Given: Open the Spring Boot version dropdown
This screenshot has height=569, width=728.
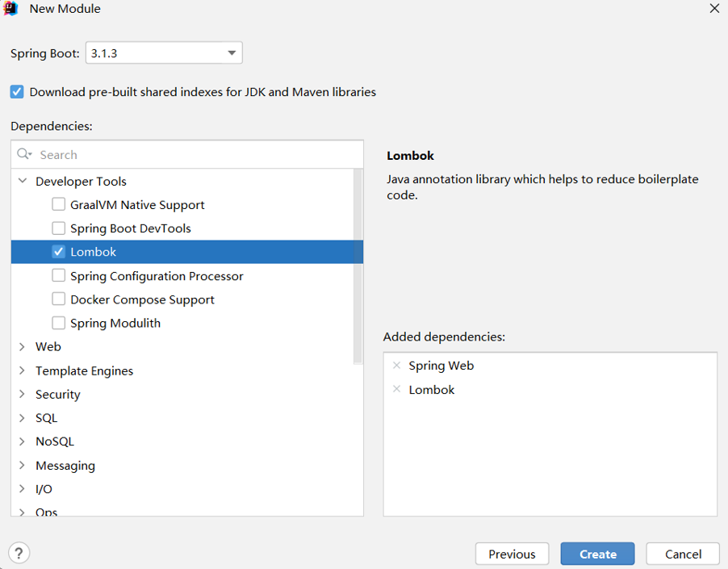Looking at the screenshot, I should tap(232, 53).
